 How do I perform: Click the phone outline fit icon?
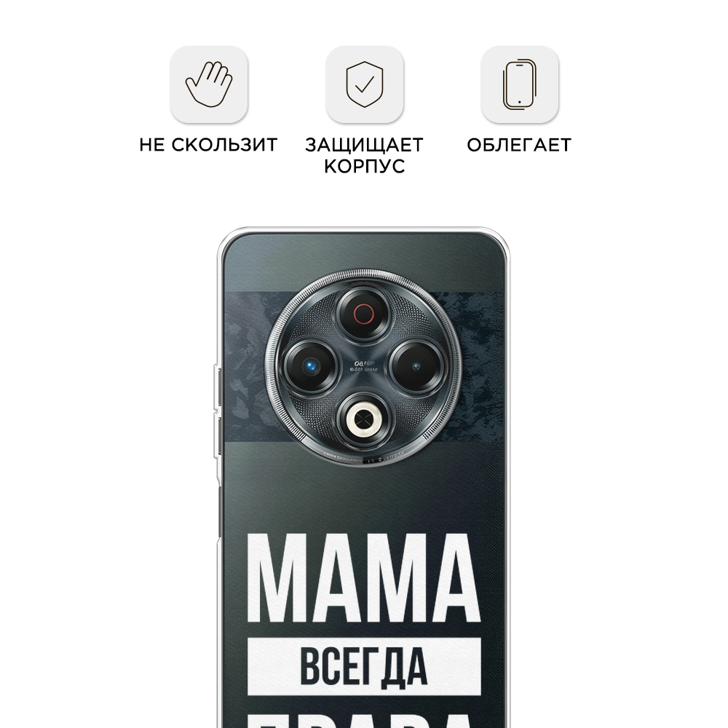[520, 84]
